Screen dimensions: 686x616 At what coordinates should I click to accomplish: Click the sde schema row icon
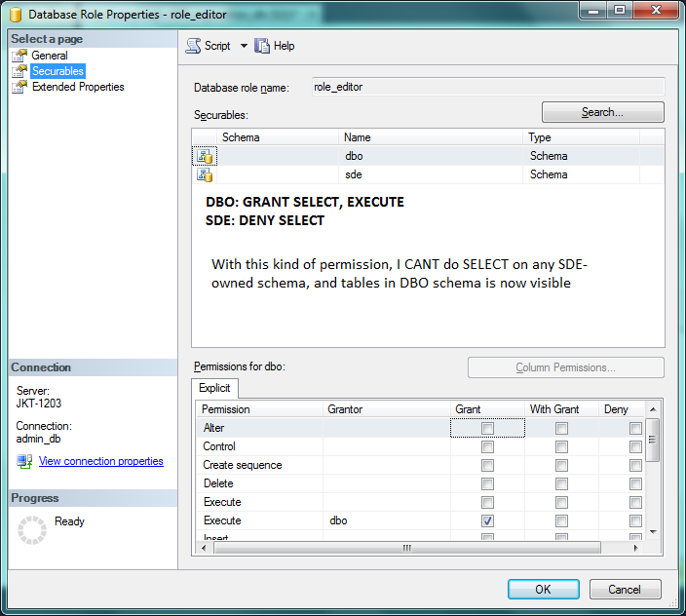(205, 175)
